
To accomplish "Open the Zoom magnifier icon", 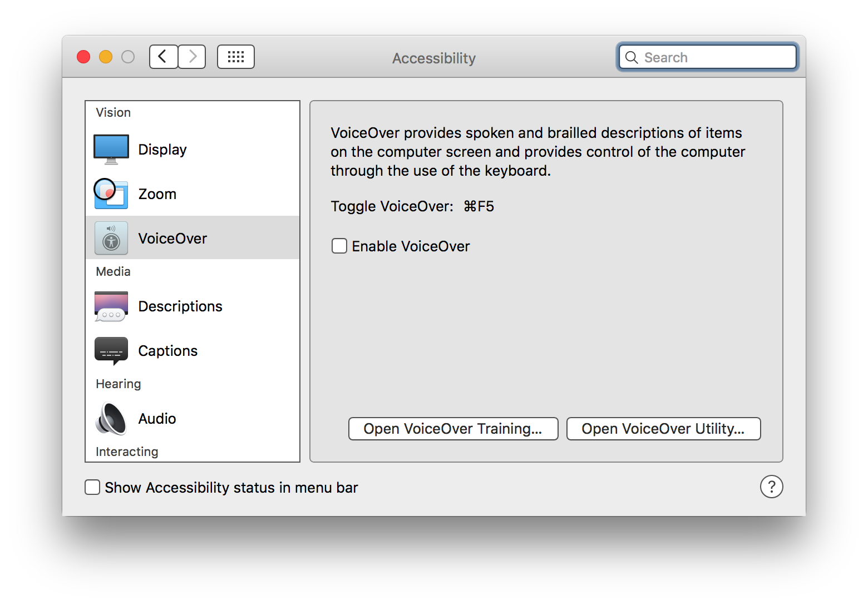I will pos(111,194).
